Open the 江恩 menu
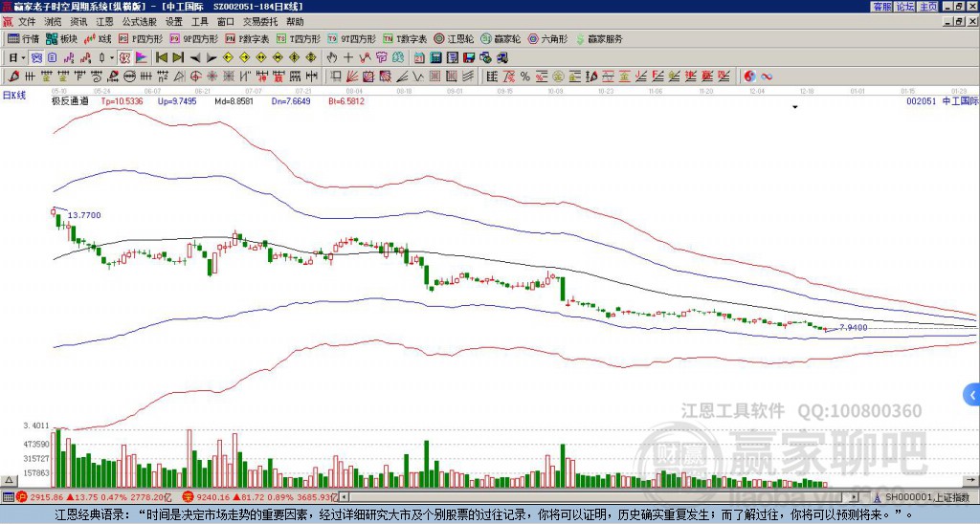Screen dimensions: 980x524 [104, 22]
